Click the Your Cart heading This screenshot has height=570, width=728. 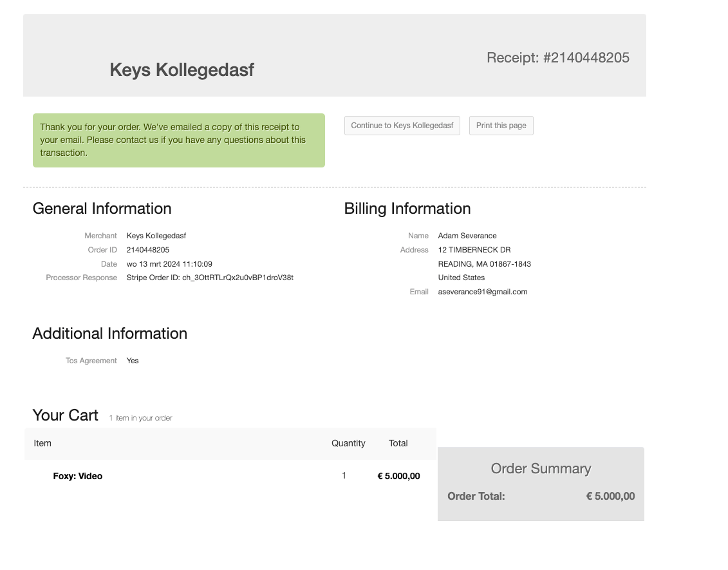tap(66, 415)
